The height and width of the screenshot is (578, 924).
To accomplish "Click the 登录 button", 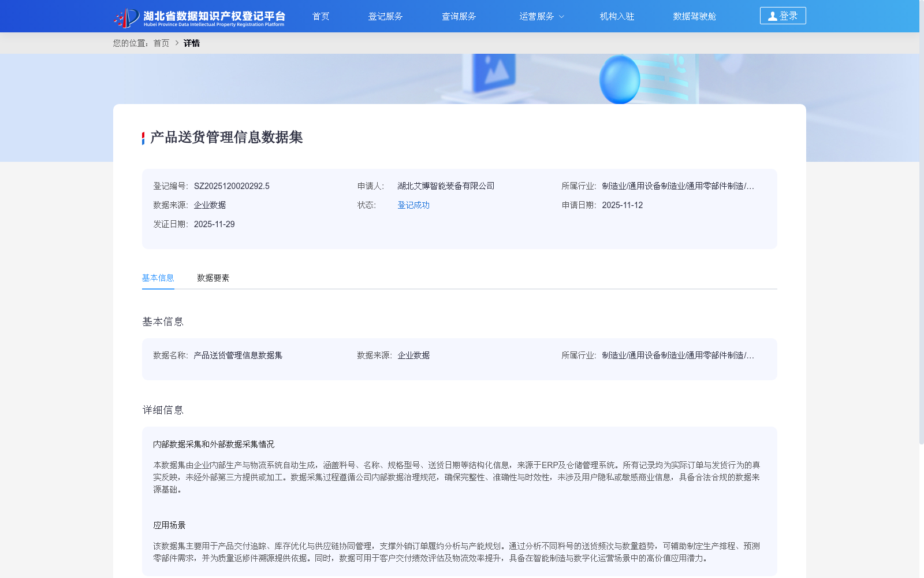I will 783,16.
